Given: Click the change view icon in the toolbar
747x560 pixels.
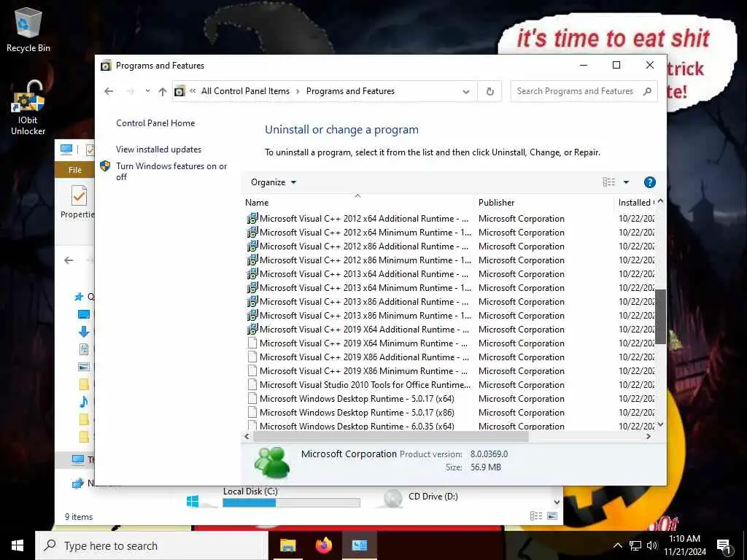Looking at the screenshot, I should coord(609,182).
